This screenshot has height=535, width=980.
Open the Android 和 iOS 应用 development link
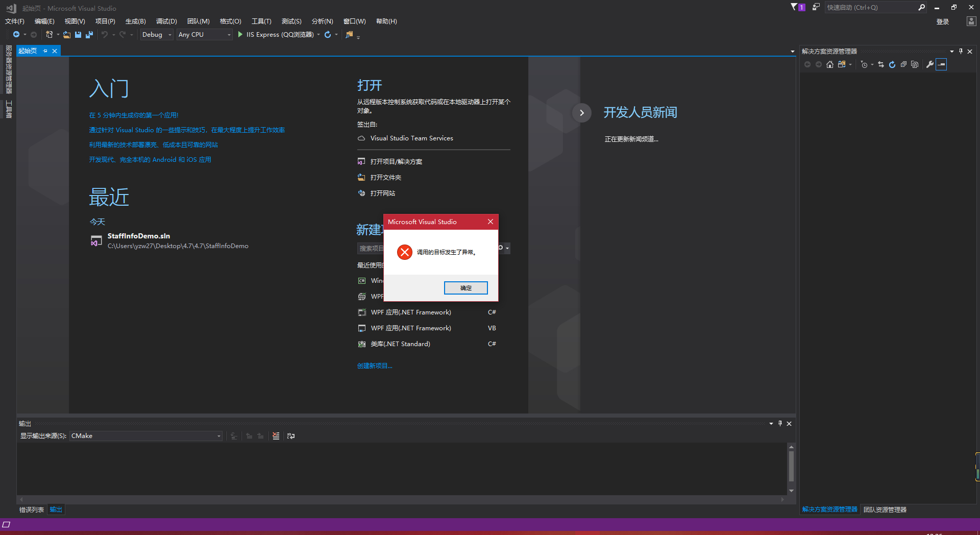[x=150, y=160]
